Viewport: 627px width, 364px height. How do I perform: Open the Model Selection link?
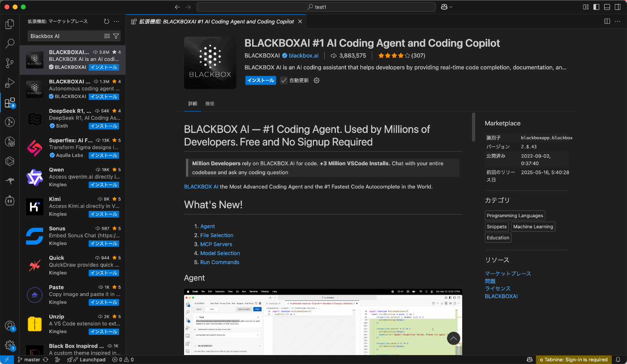(220, 253)
